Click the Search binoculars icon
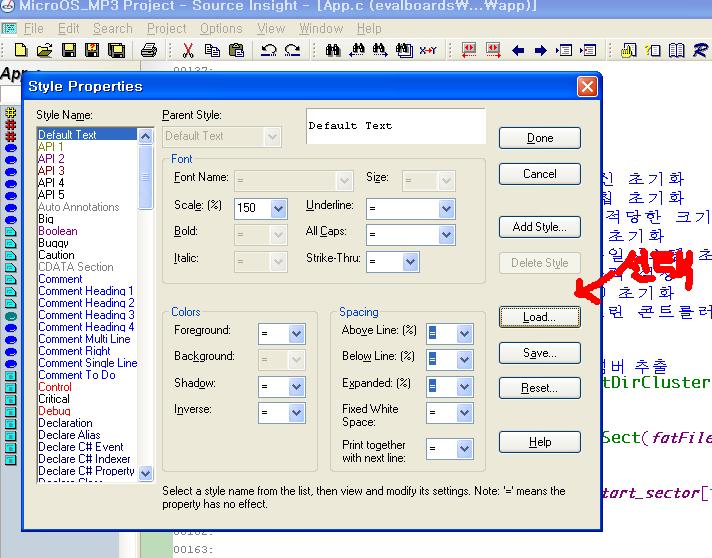The width and height of the screenshot is (712, 558). [332, 50]
